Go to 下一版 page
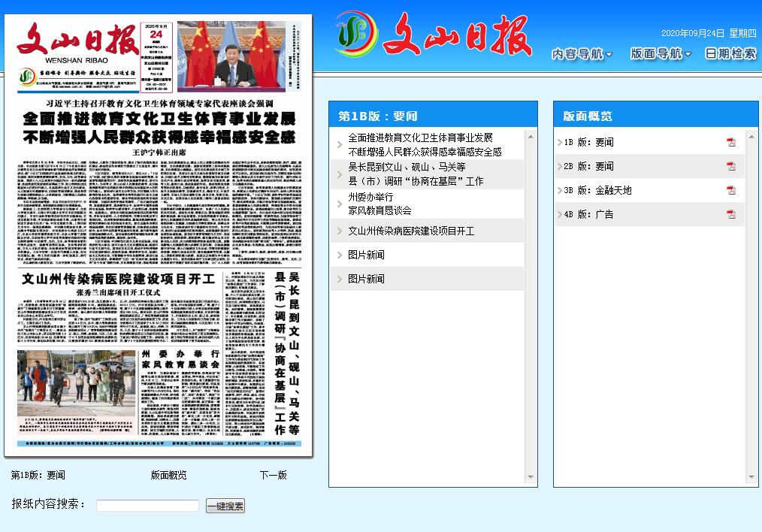The width and height of the screenshot is (762, 532). pyautogui.click(x=273, y=475)
